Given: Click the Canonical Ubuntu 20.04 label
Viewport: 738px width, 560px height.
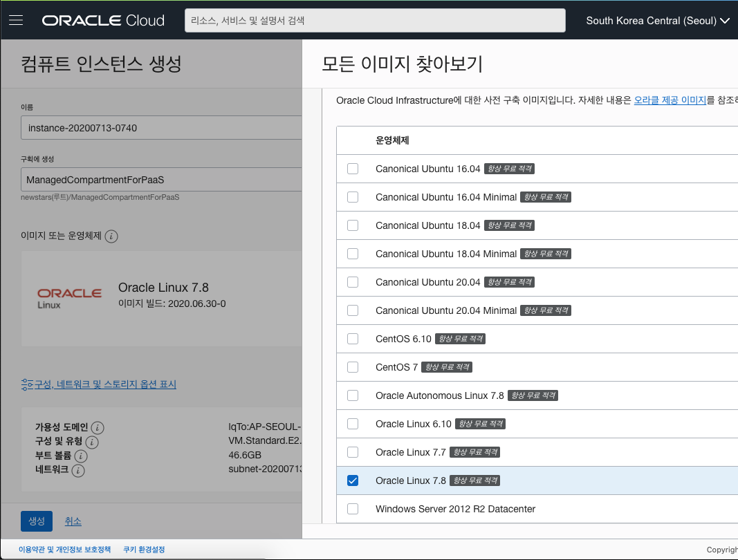Looking at the screenshot, I should 428,282.
